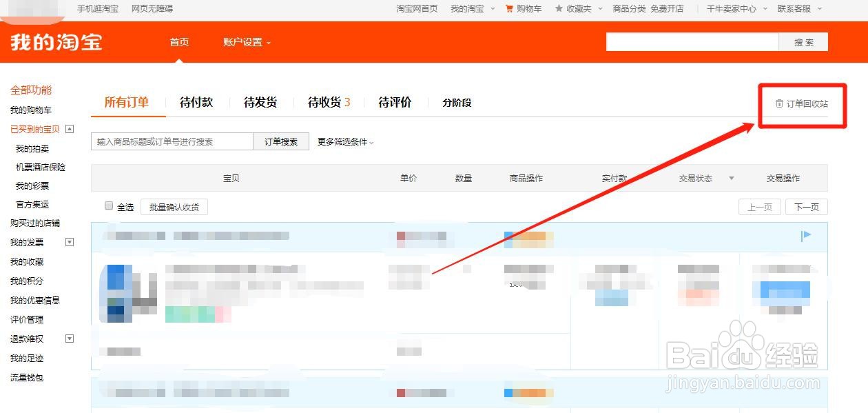Open the 免费开店 link
Screen dimensions: 868x413
click(667, 9)
